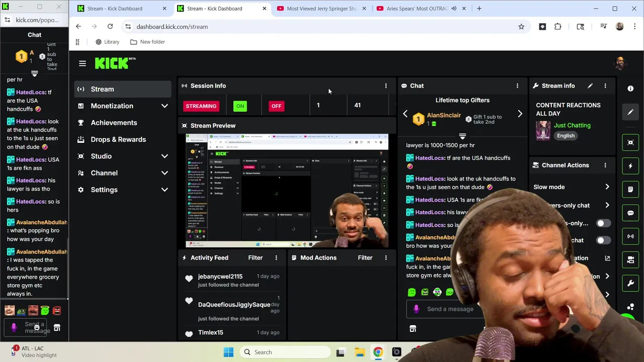Turn the stream ON with the green button
Screen dimensions: 644x362
click(x=240, y=106)
